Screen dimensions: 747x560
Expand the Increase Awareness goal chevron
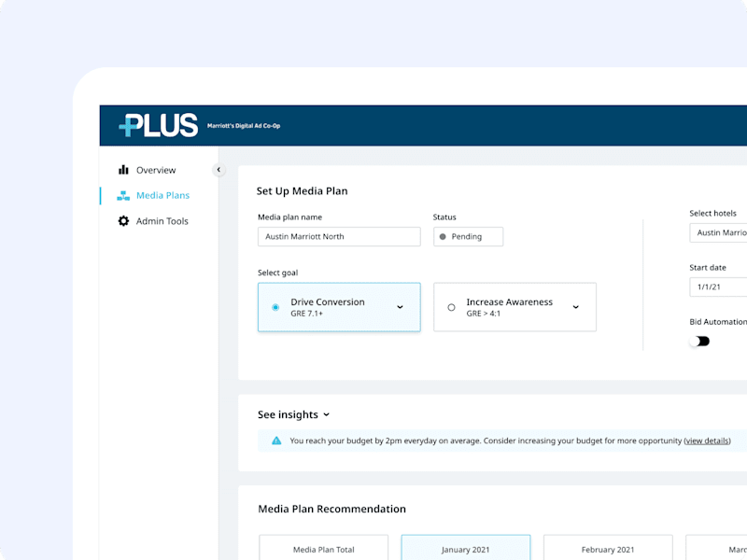coord(576,307)
